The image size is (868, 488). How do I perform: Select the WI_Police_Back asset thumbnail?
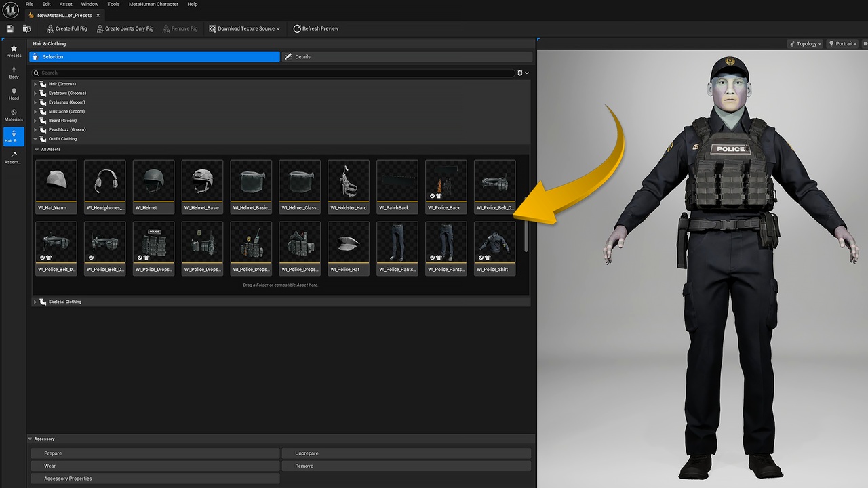446,186
